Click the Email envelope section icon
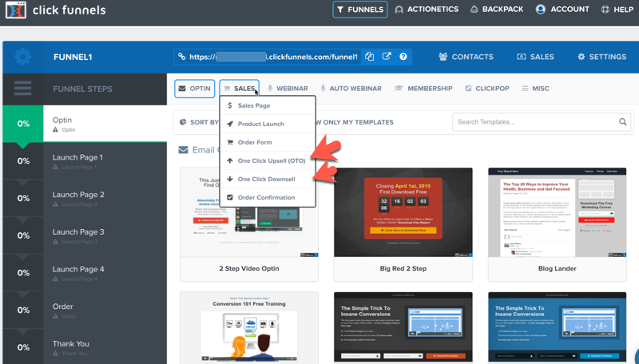 pos(184,150)
